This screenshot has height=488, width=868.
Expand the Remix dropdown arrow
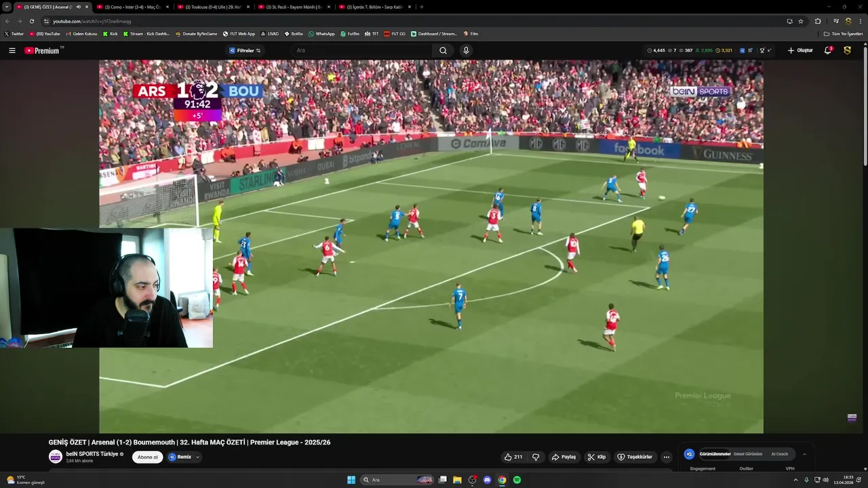tap(197, 457)
